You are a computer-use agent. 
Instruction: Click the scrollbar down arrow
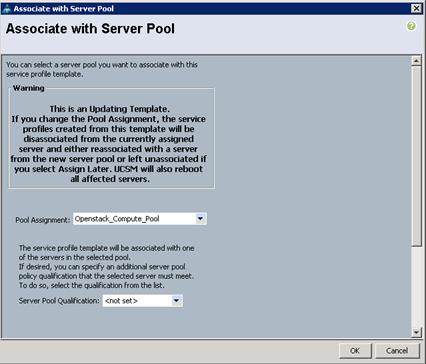(x=416, y=332)
